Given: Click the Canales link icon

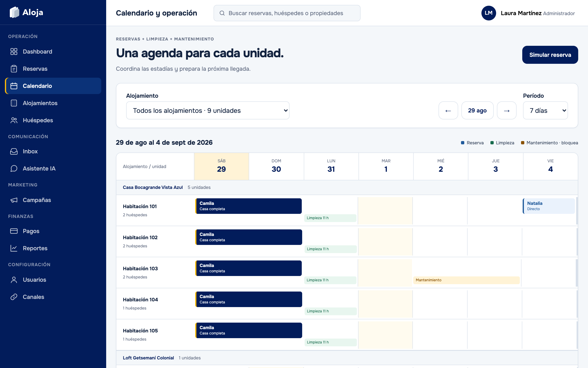Looking at the screenshot, I should (x=14, y=297).
